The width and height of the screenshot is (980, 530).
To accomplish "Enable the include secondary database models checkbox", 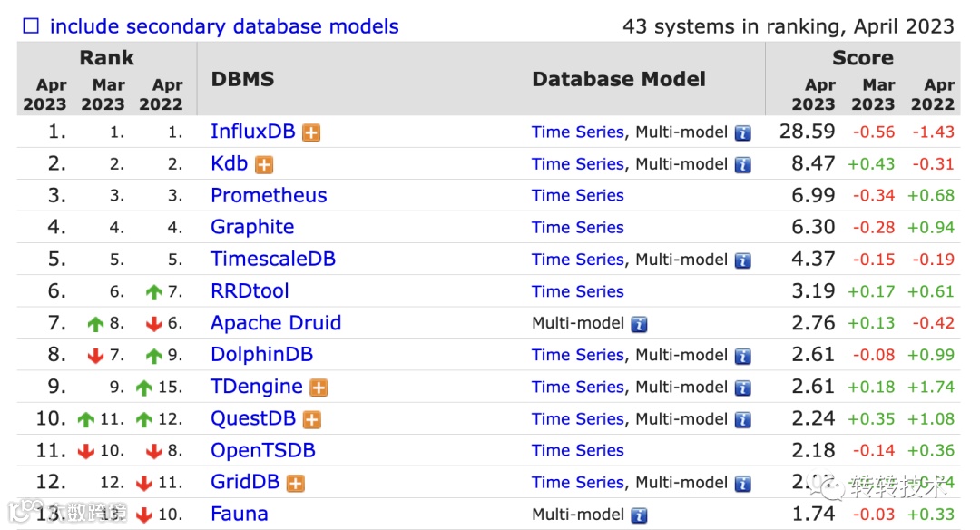I will 31,26.
